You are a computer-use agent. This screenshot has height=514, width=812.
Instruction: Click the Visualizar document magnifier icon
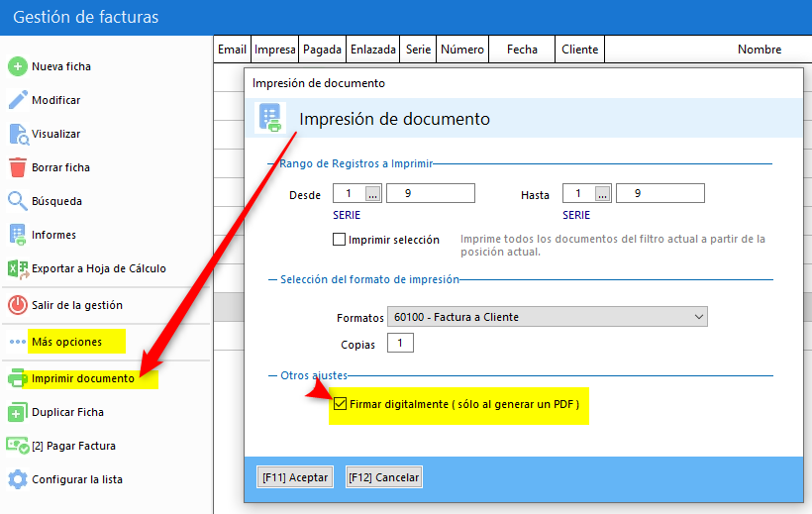[19, 135]
